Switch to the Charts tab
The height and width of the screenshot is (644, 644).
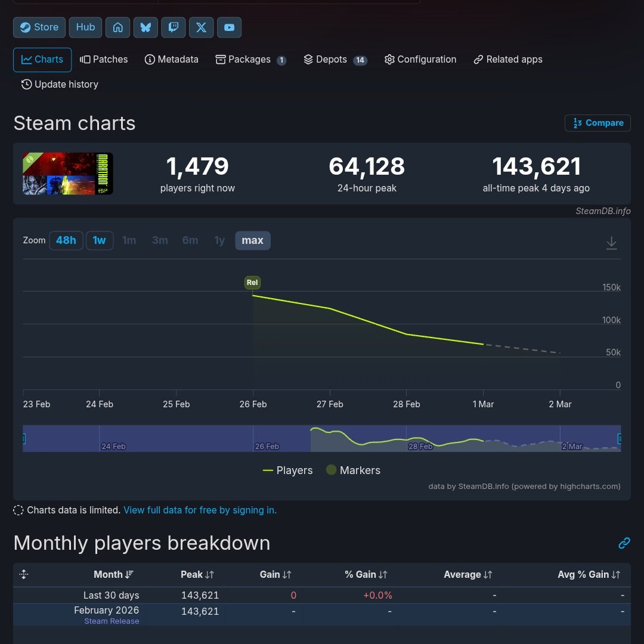click(x=42, y=60)
